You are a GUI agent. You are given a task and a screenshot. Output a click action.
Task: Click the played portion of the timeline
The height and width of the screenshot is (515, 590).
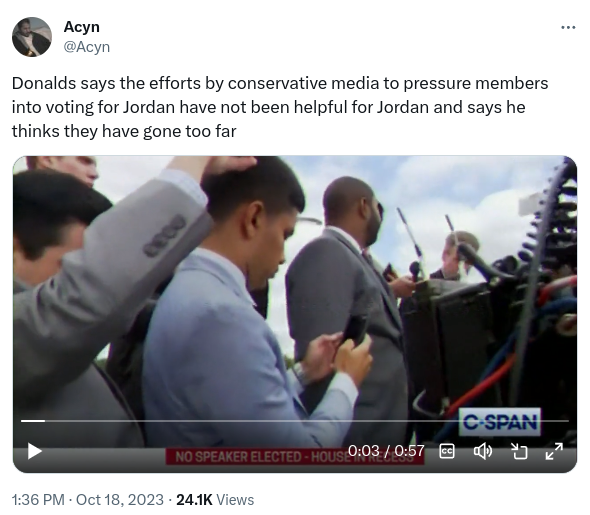33,421
